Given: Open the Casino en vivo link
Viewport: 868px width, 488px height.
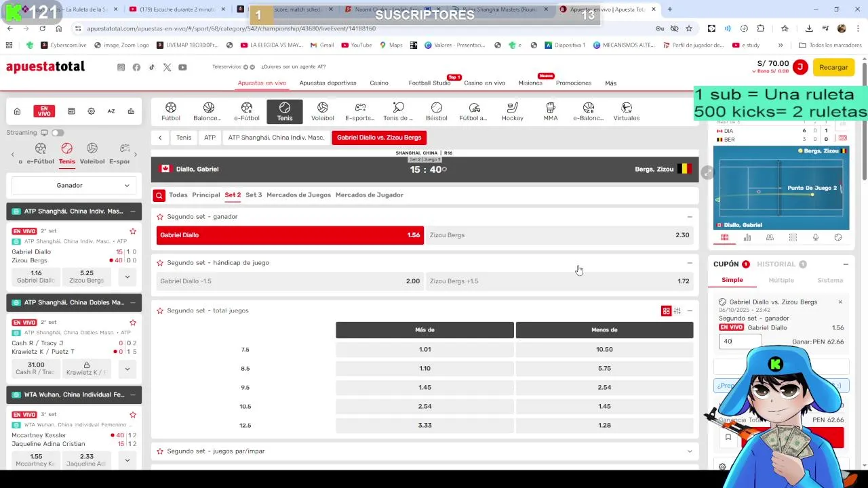Looking at the screenshot, I should click(x=484, y=83).
